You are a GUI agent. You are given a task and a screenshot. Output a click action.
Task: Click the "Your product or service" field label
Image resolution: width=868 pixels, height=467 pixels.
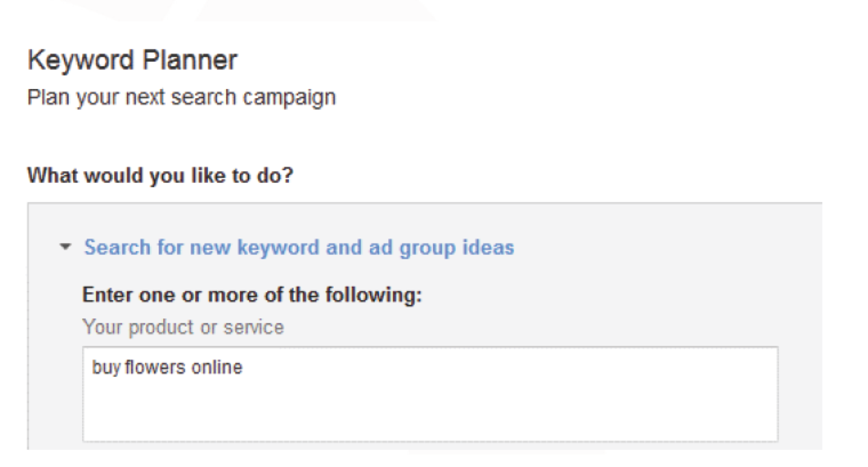(183, 327)
